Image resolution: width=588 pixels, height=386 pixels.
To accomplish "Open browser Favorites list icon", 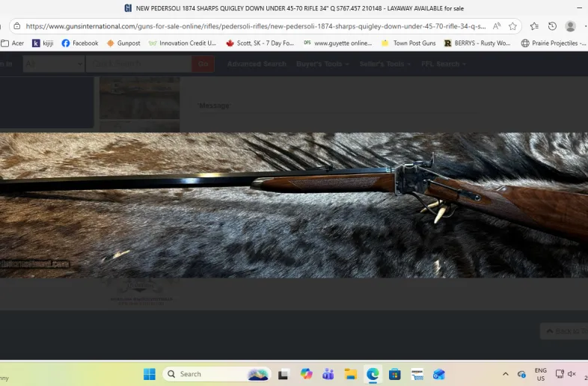I will [x=534, y=26].
